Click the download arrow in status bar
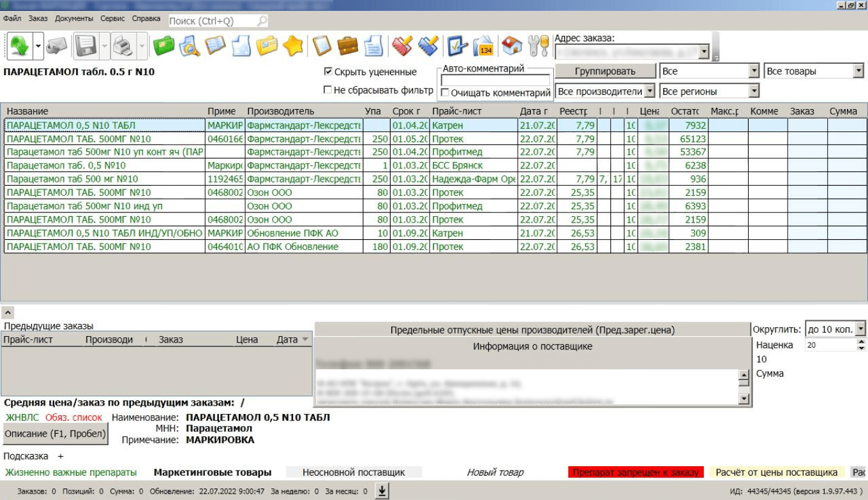 pos(381,490)
